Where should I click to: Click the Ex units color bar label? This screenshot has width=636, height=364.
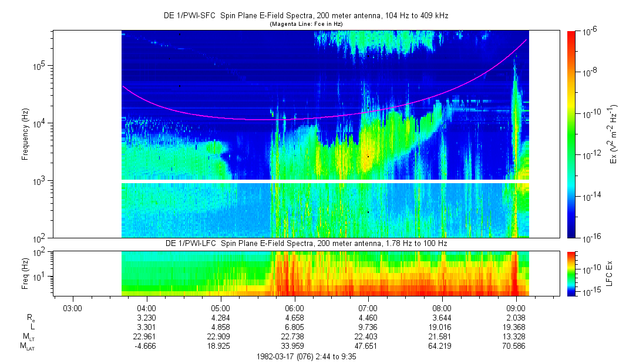[x=614, y=134]
